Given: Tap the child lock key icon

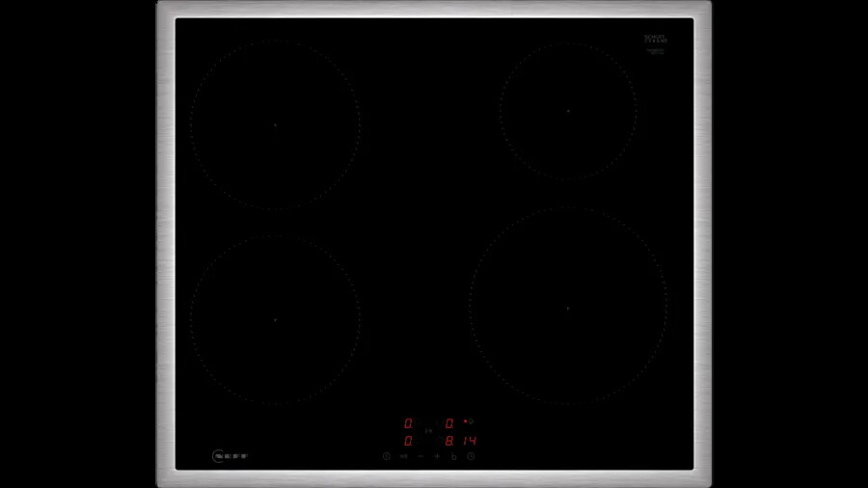Looking at the screenshot, I should coord(403,455).
